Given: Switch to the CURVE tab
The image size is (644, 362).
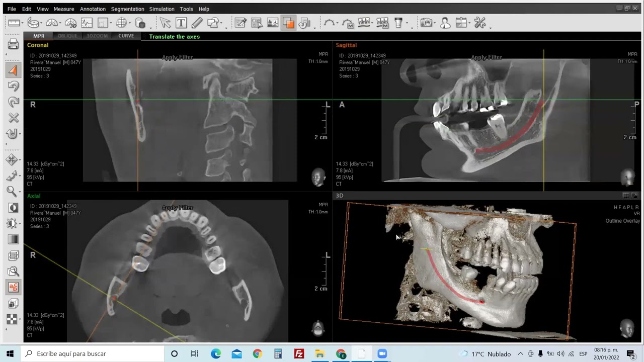Looking at the screenshot, I should [126, 36].
